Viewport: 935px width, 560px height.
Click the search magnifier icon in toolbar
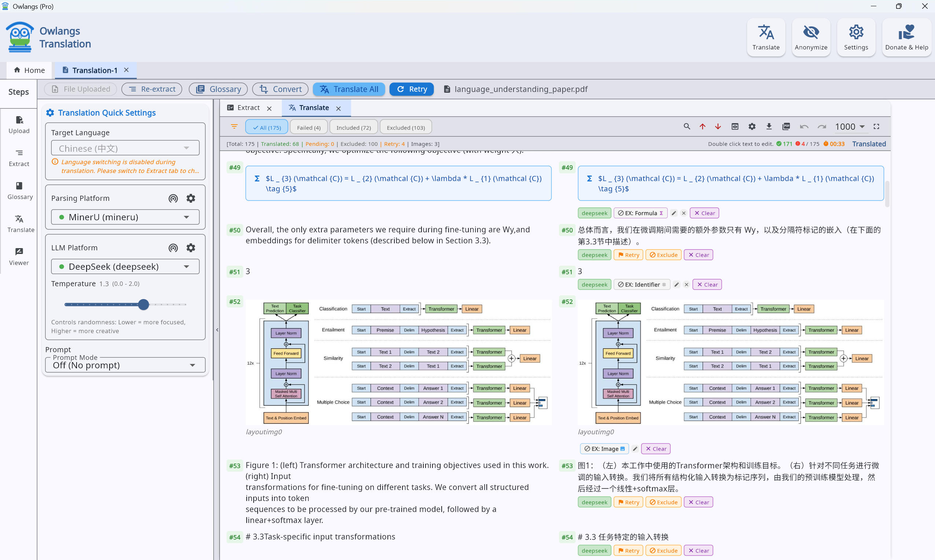tap(687, 127)
